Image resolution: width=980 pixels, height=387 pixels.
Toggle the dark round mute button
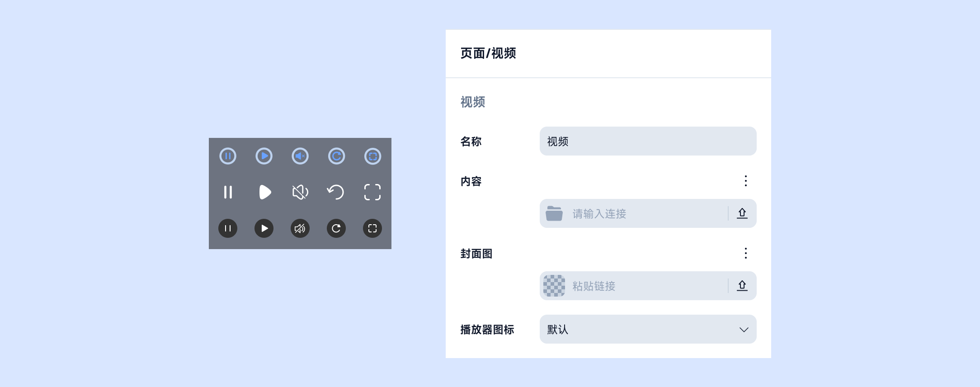coord(300,228)
